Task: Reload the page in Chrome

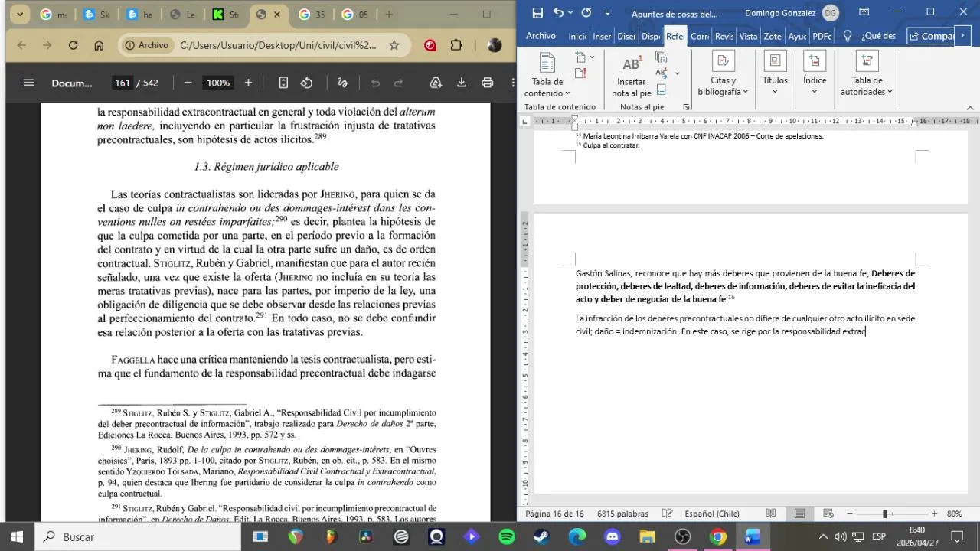Action: click(x=73, y=45)
